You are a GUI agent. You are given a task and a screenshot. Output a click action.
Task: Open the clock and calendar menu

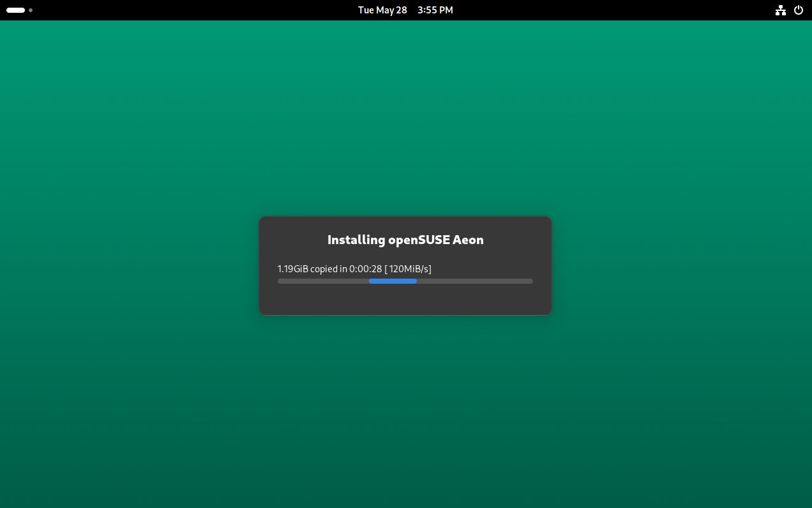coord(405,10)
